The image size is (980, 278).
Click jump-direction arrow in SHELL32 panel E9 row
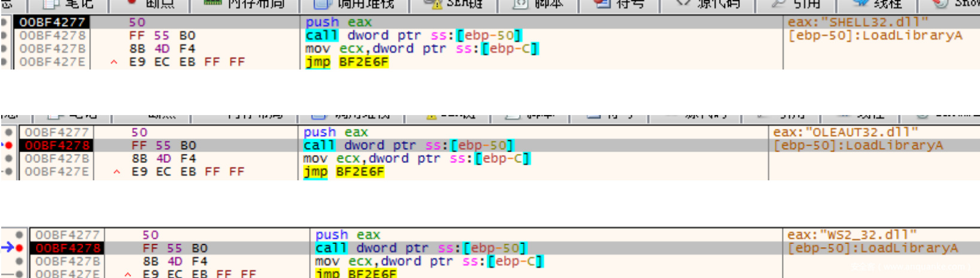(114, 62)
